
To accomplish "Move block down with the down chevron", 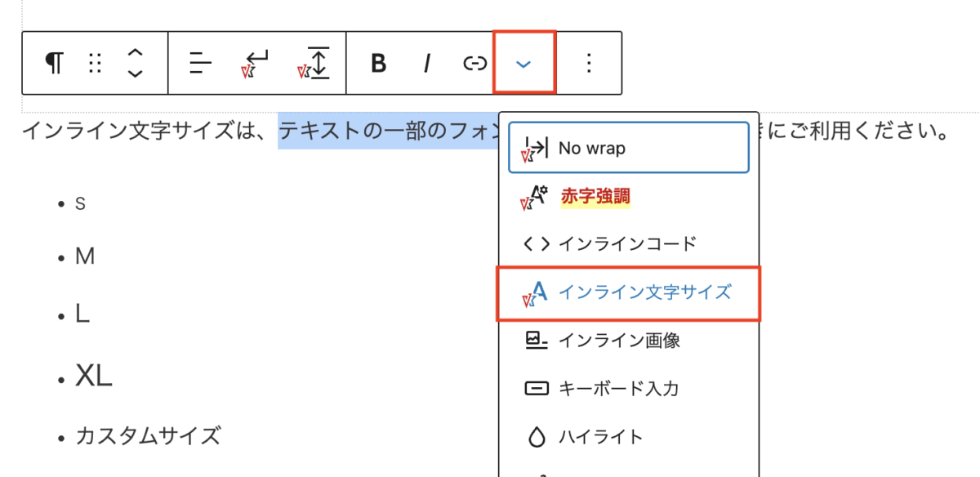I will (x=136, y=74).
